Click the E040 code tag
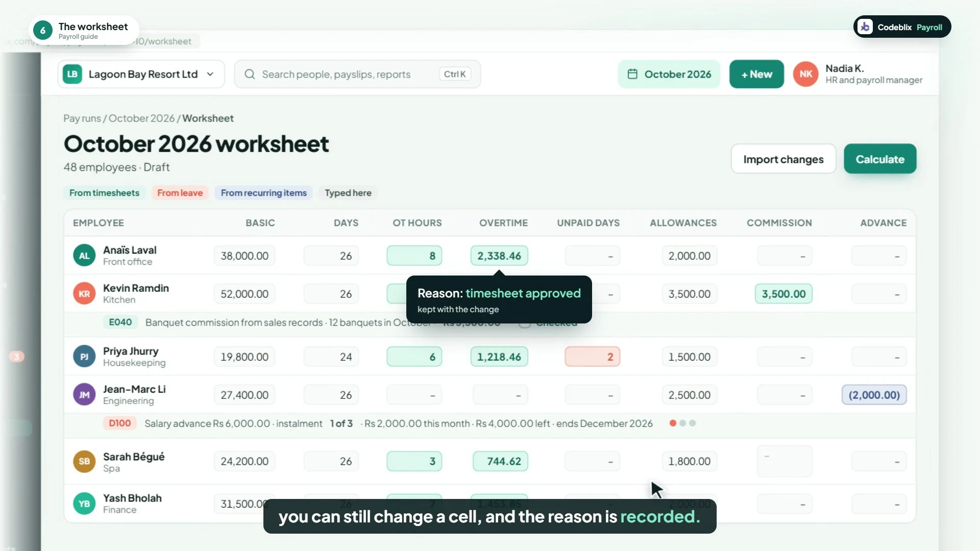 (120, 322)
